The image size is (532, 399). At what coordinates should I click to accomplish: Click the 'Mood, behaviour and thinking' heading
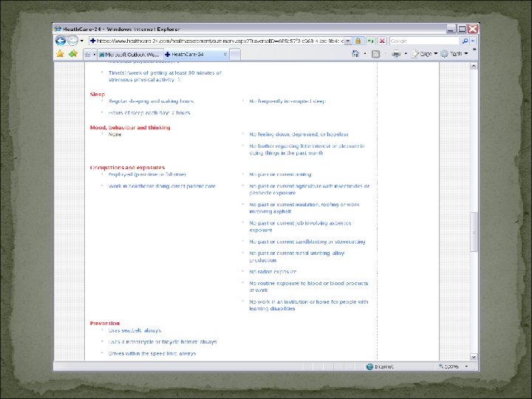(130, 128)
